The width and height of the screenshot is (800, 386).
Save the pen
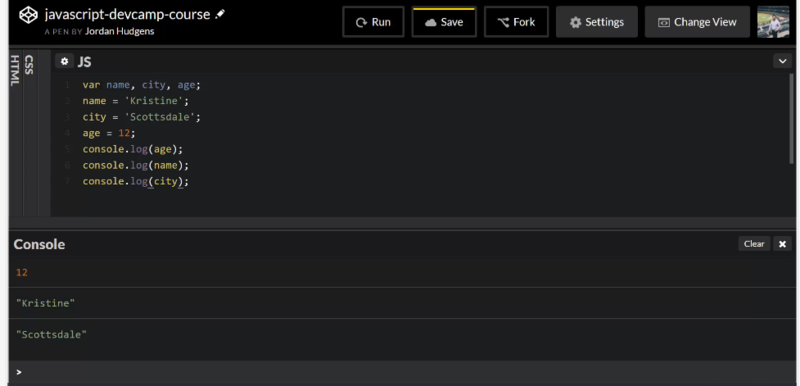tap(444, 22)
